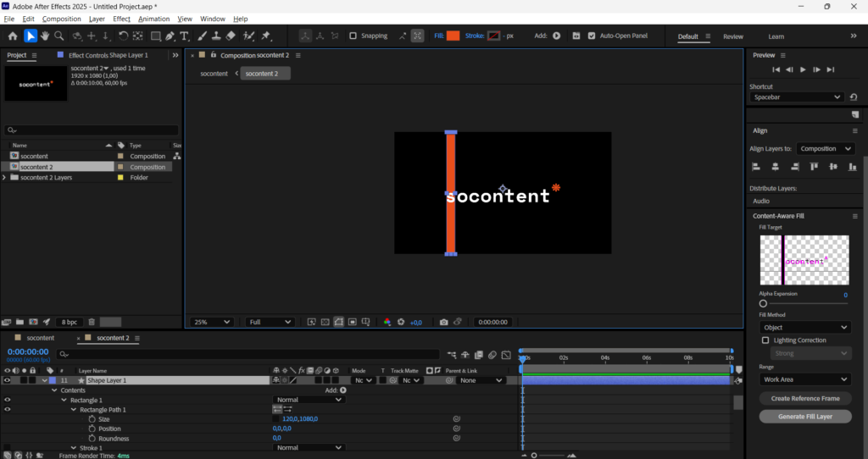Jump to the last frame in Preview

coord(831,69)
